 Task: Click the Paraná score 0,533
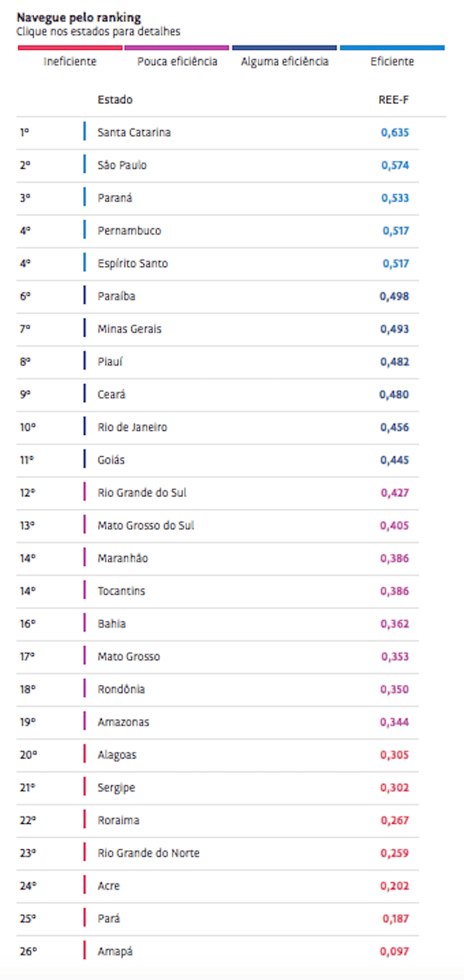395,198
